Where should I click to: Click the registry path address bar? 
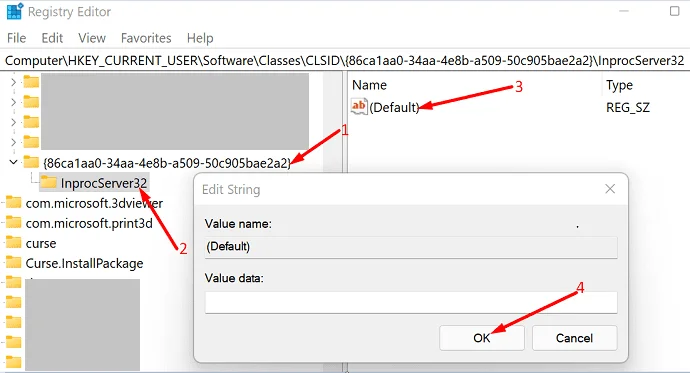click(345, 60)
